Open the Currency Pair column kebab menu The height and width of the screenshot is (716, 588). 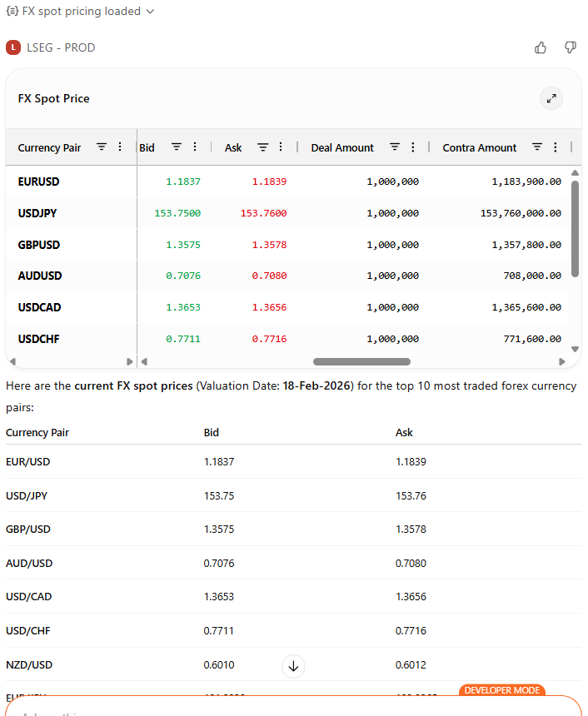(x=119, y=147)
